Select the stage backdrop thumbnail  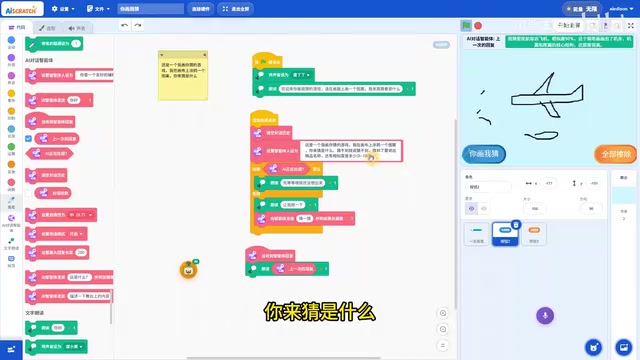624,195
